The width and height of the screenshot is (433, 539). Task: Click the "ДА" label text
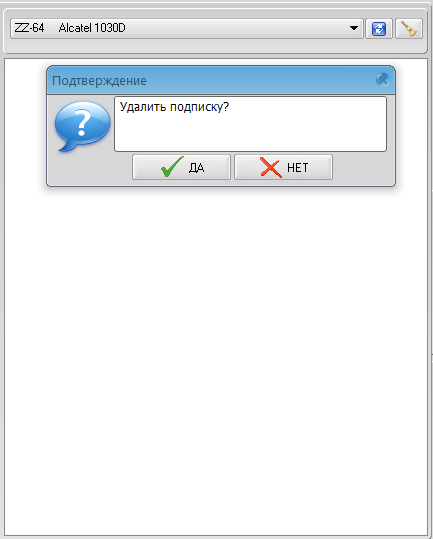[x=196, y=168]
